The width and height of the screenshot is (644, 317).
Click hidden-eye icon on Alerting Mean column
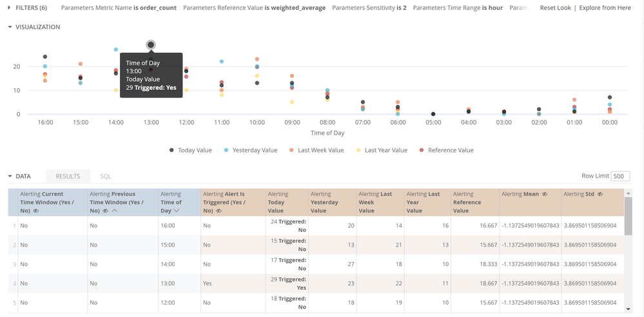coord(545,194)
